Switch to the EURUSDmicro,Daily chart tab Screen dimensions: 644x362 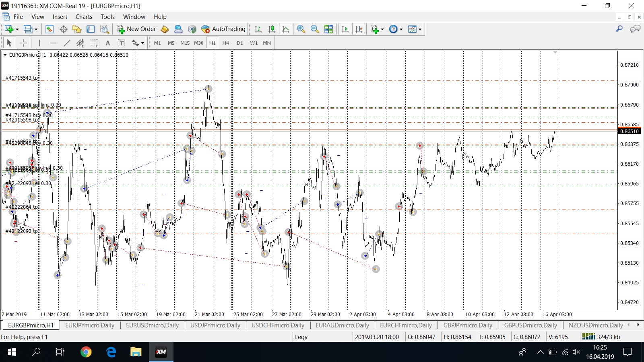click(152, 325)
